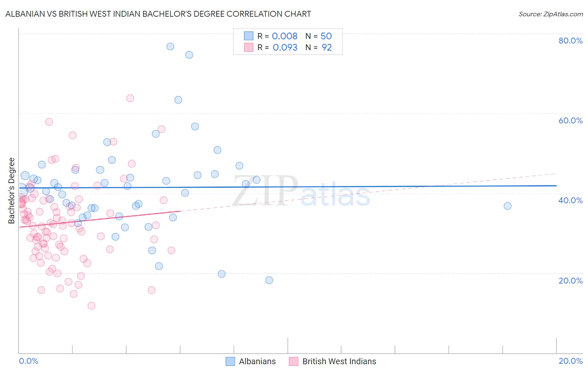Click the 60.0% y-axis label
Image resolution: width=588 pixels, height=373 pixels.
coord(570,120)
